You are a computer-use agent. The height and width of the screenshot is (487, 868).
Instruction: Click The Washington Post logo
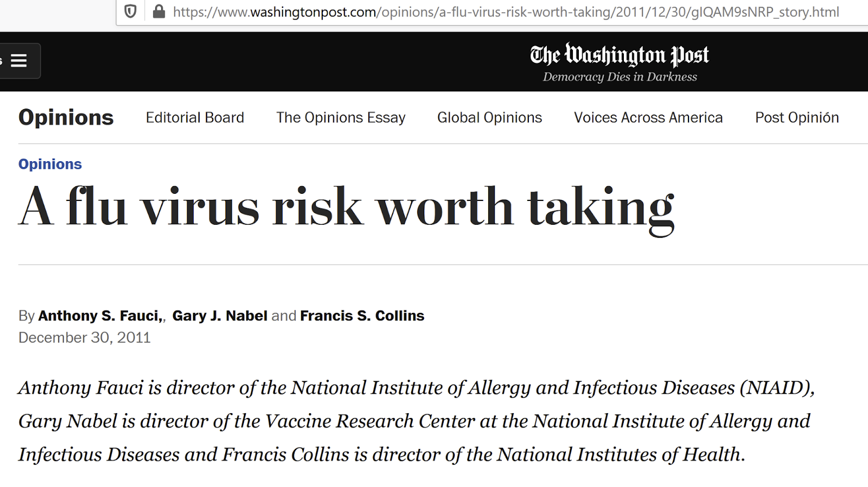pyautogui.click(x=620, y=55)
